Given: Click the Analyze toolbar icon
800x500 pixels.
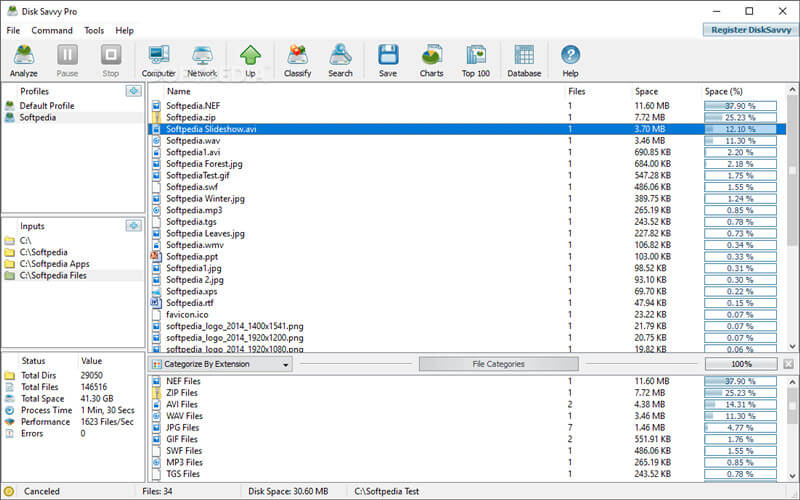Looking at the screenshot, I should point(24,60).
